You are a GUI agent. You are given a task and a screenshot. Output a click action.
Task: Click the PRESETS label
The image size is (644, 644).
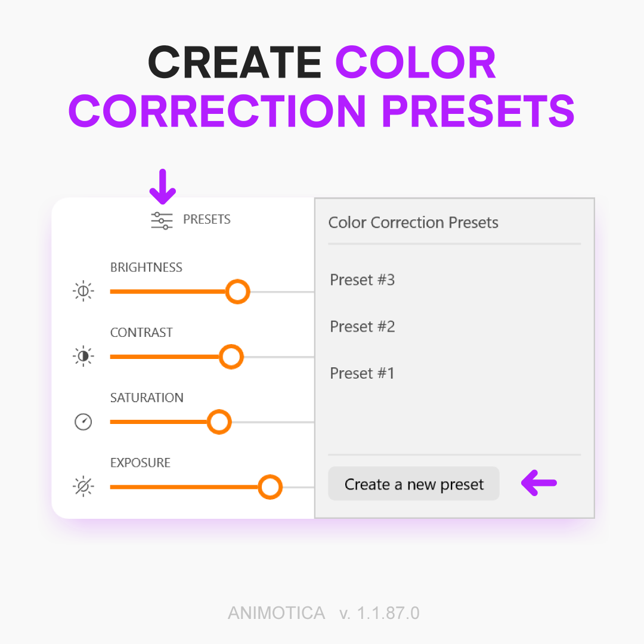pyautogui.click(x=206, y=219)
